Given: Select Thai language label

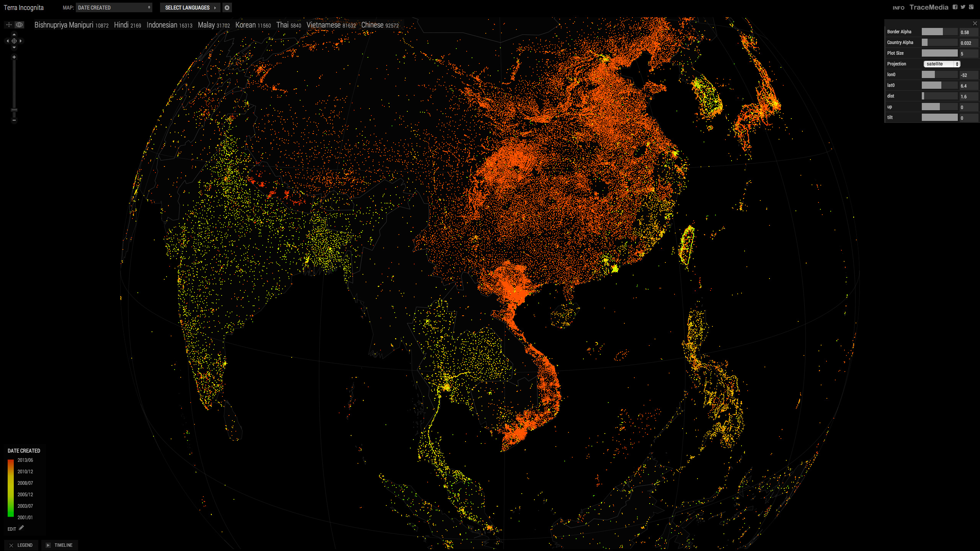Looking at the screenshot, I should [x=289, y=25].
